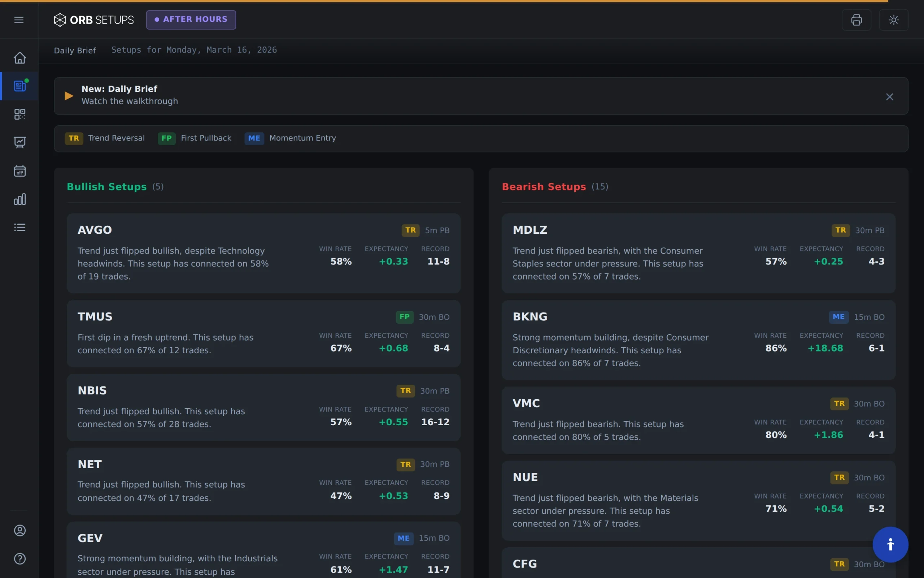Click GEV expectancy +1.47

(393, 570)
